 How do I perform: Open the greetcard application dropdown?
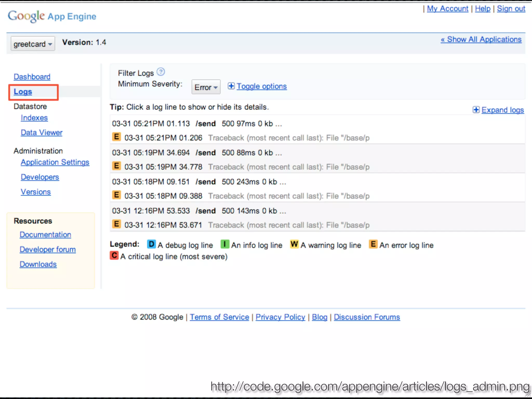point(33,44)
